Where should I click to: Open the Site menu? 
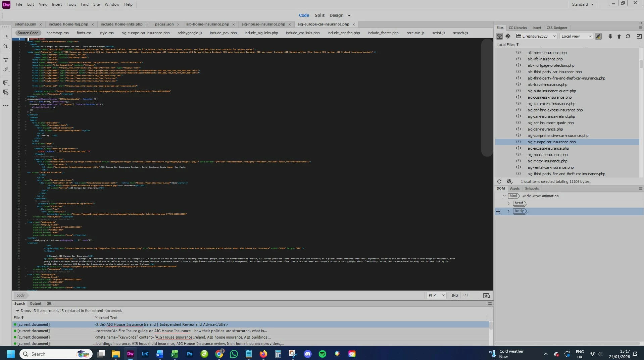coord(96,4)
